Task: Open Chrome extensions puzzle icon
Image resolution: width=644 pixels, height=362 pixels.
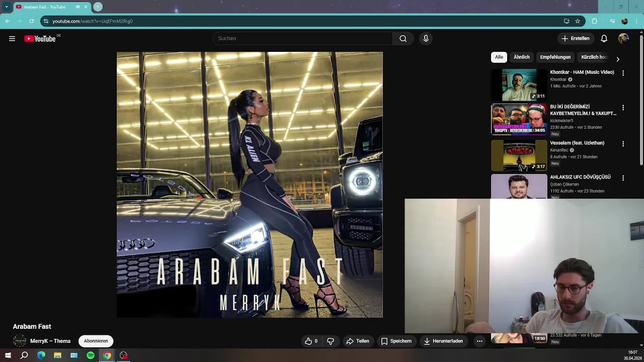Action: pyautogui.click(x=594, y=21)
